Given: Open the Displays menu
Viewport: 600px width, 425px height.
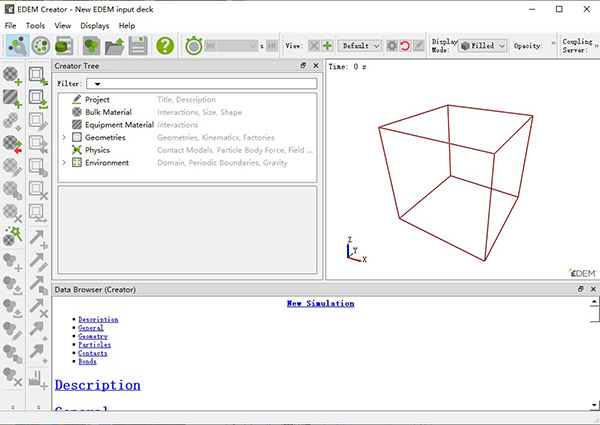Looking at the screenshot, I should [x=95, y=25].
